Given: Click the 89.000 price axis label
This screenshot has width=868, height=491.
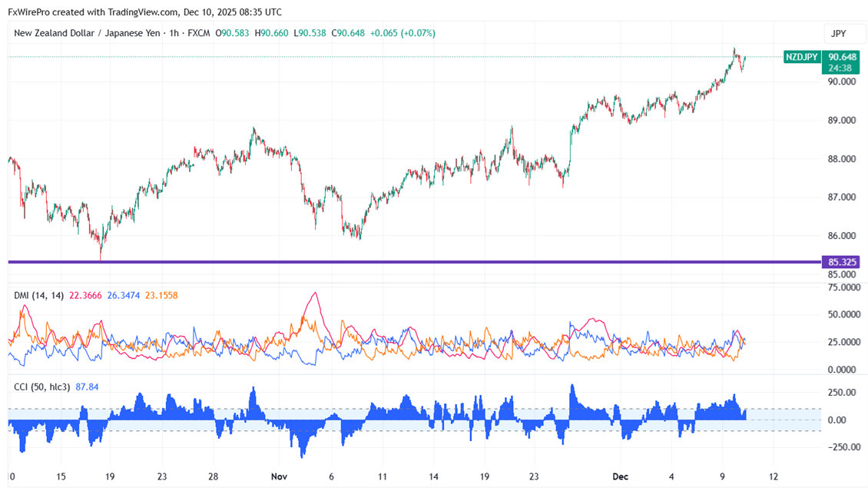Looking at the screenshot, I should pyautogui.click(x=842, y=120).
